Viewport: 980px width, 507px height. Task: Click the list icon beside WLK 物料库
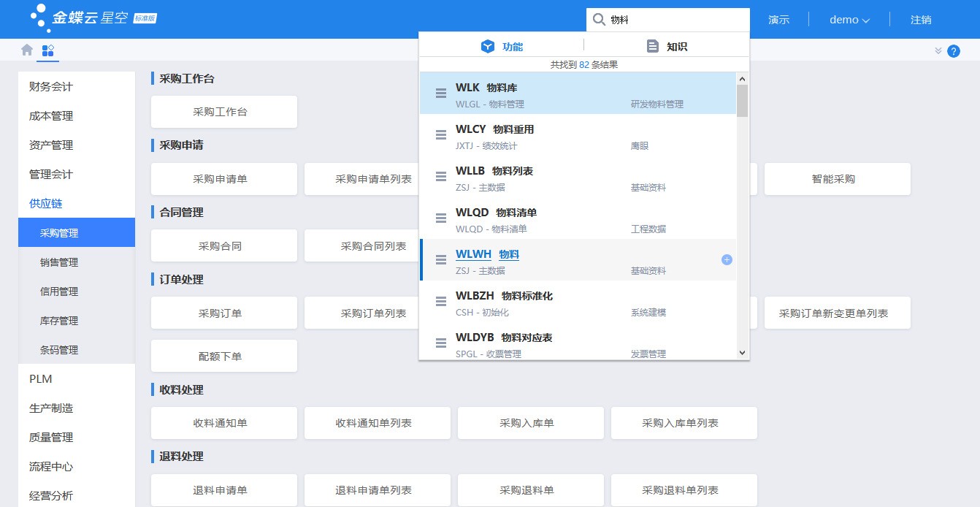(x=441, y=94)
